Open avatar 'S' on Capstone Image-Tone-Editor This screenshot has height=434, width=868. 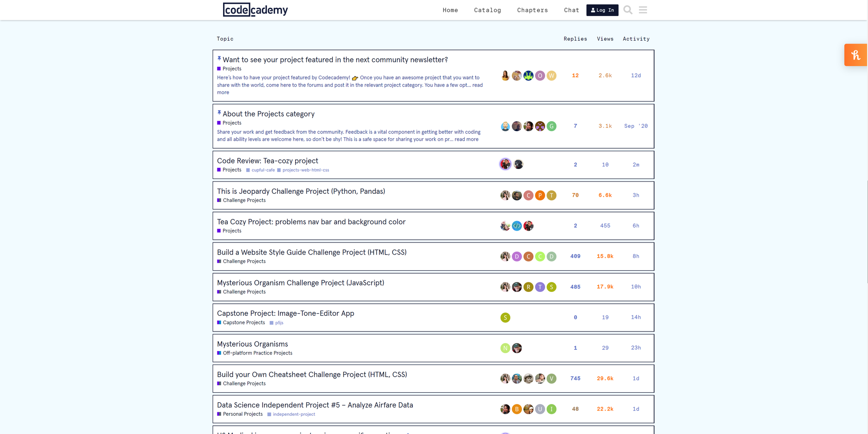coord(505,318)
